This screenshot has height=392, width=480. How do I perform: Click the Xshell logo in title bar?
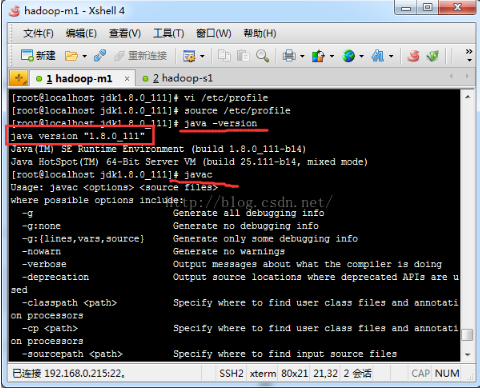click(14, 11)
